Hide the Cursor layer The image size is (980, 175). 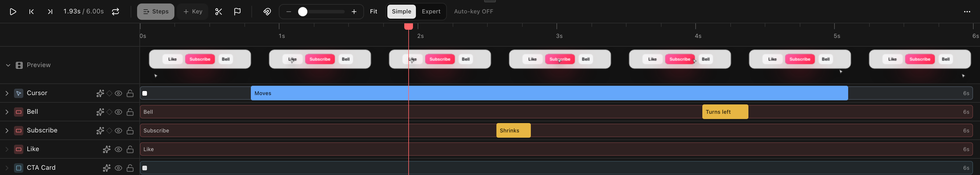coord(118,93)
